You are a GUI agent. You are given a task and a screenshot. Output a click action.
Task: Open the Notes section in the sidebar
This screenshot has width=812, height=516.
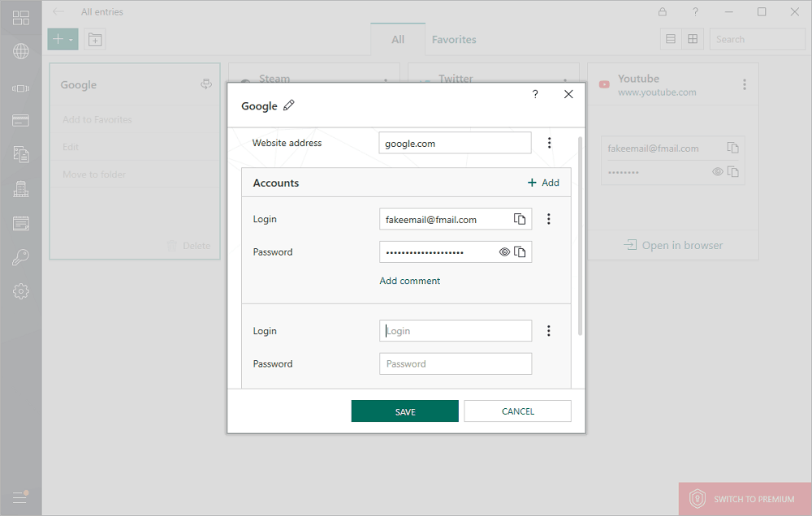[x=21, y=224]
